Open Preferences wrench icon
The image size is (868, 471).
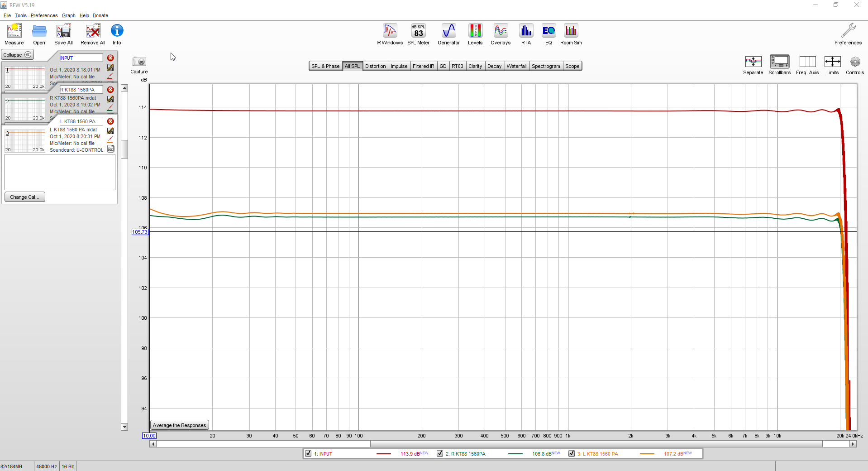tap(848, 34)
